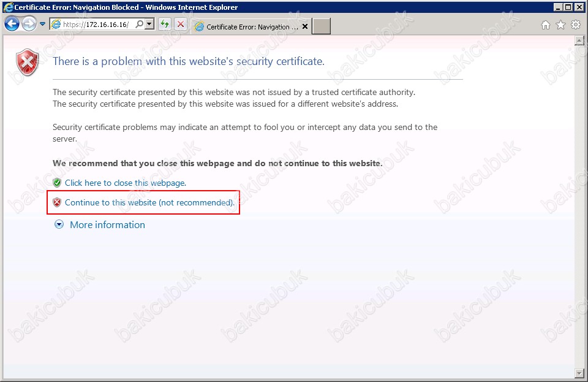Click the scrollbar up arrow

tap(579, 40)
